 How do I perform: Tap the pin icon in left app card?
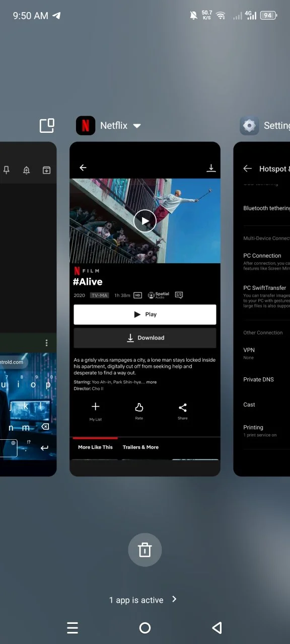7,170
